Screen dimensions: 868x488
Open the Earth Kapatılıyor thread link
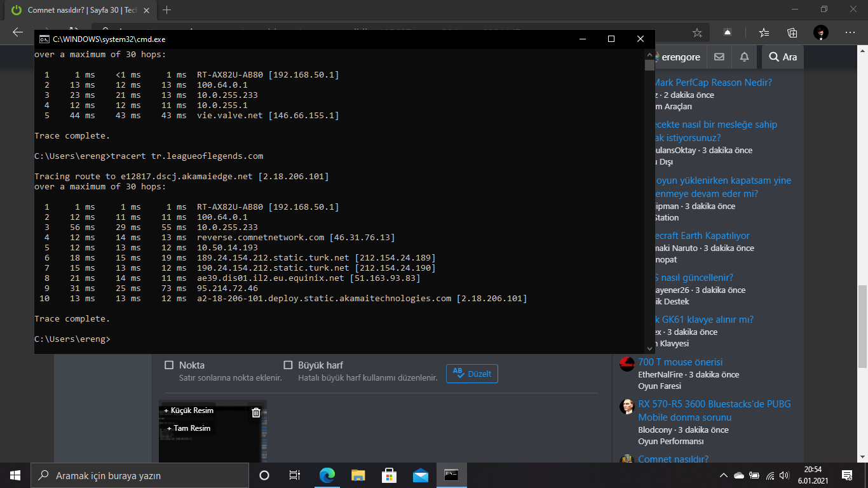pos(702,236)
